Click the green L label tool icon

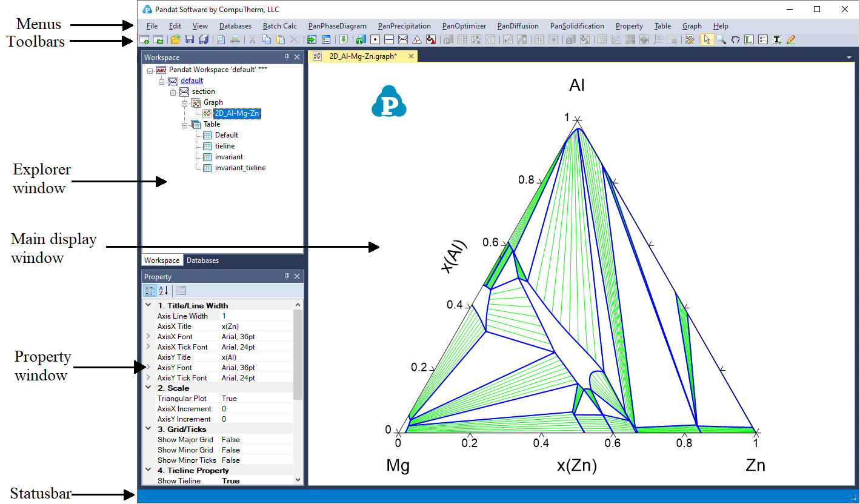click(x=749, y=40)
